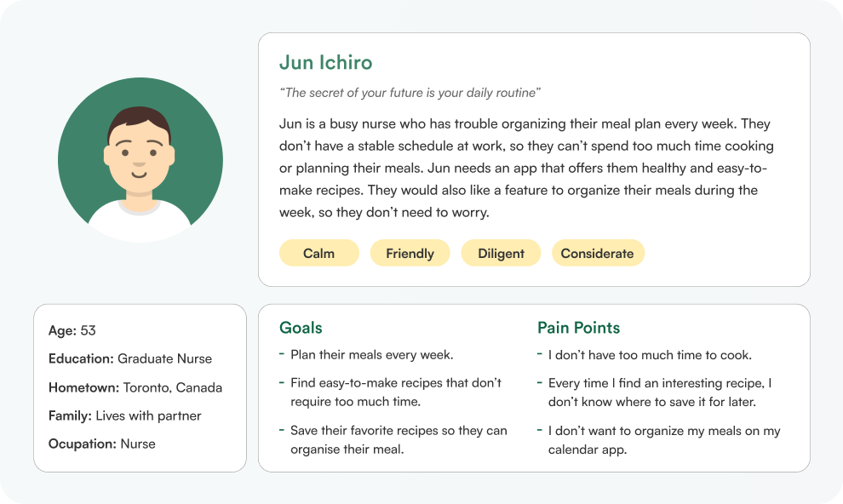Viewport: 843px width, 504px height.
Task: Click the Jun Ichiro name heading
Action: click(x=326, y=63)
